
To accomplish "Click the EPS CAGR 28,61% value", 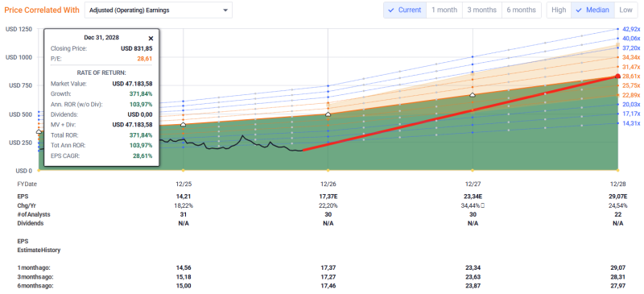I will pyautogui.click(x=142, y=155).
